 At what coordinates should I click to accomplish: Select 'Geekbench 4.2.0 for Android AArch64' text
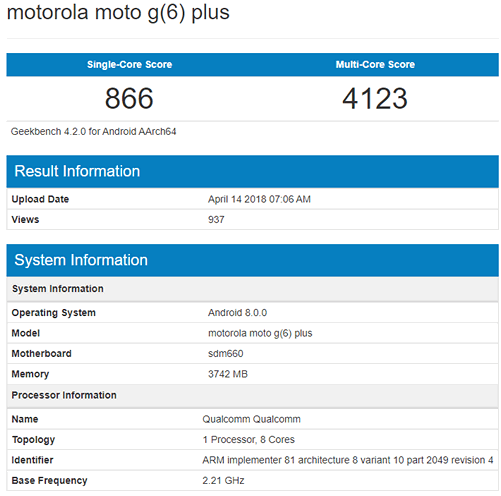pyautogui.click(x=93, y=132)
